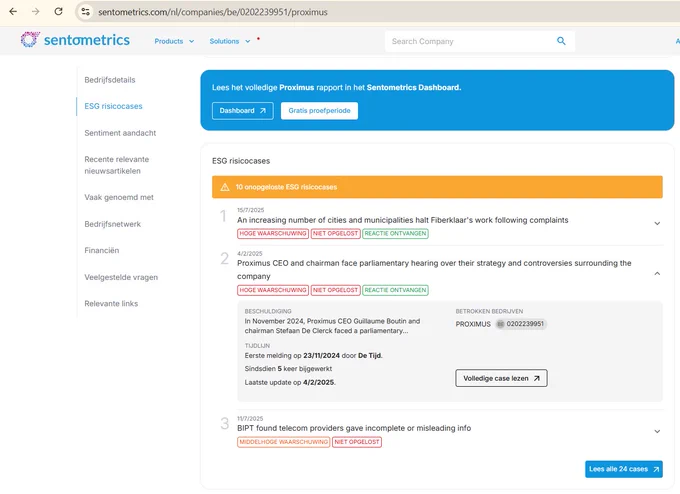Image resolution: width=680 pixels, height=494 pixels.
Task: Click the search magnifier icon
Action: pos(561,41)
